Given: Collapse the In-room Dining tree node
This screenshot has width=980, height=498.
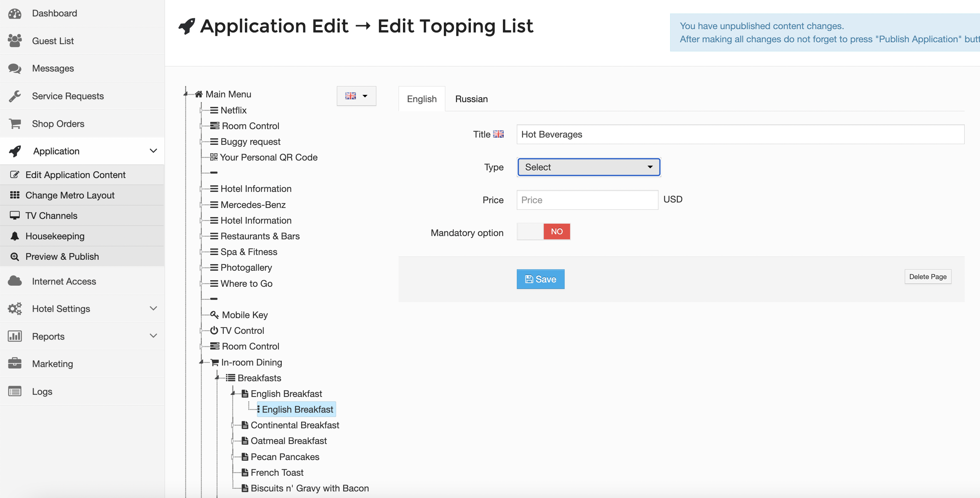Looking at the screenshot, I should coord(201,362).
